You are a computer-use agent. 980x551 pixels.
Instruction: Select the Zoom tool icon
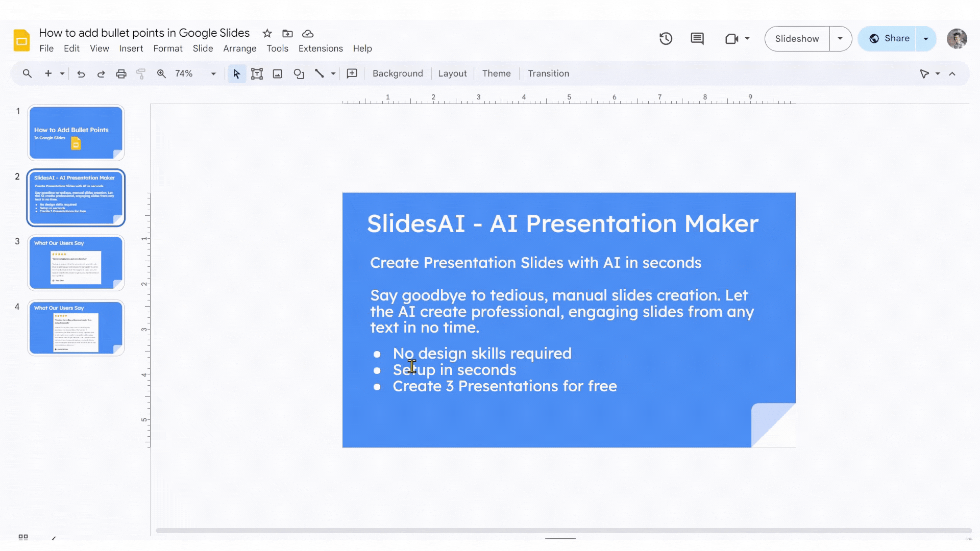pos(161,73)
